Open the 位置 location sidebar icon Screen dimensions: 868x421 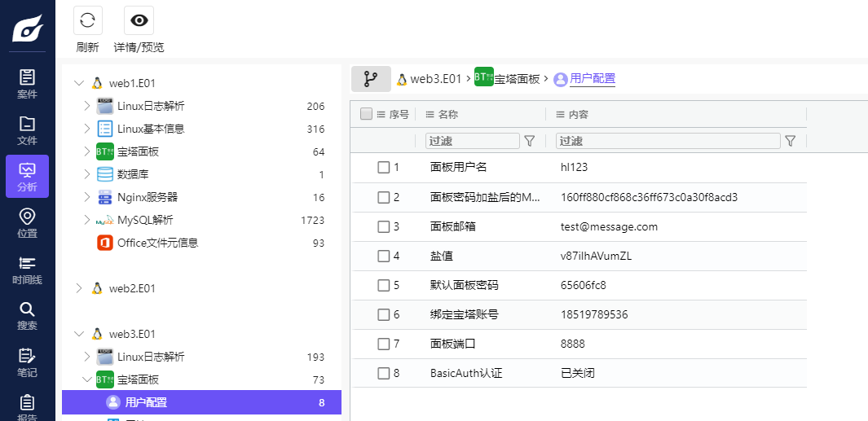27,222
